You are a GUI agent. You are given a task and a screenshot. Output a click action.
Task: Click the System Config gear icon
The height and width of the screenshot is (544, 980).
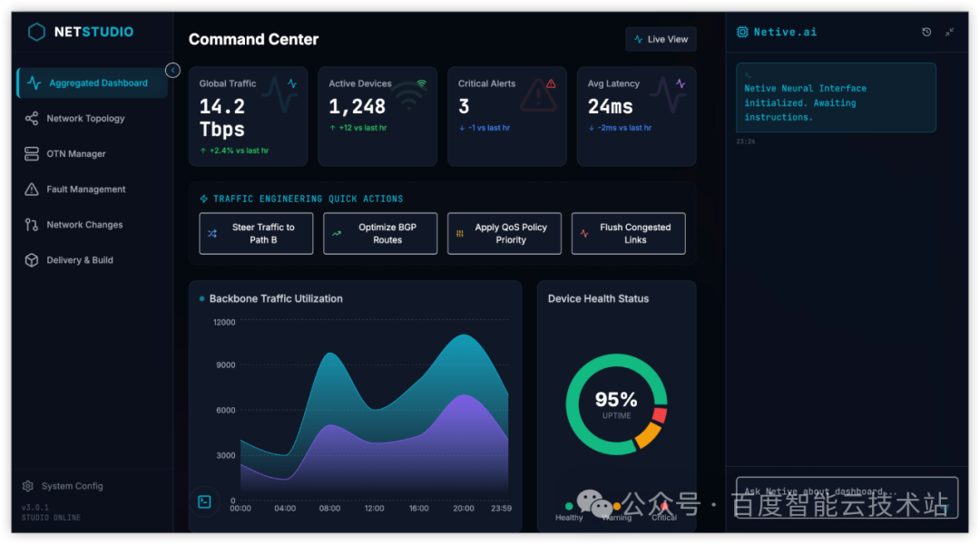[27, 486]
